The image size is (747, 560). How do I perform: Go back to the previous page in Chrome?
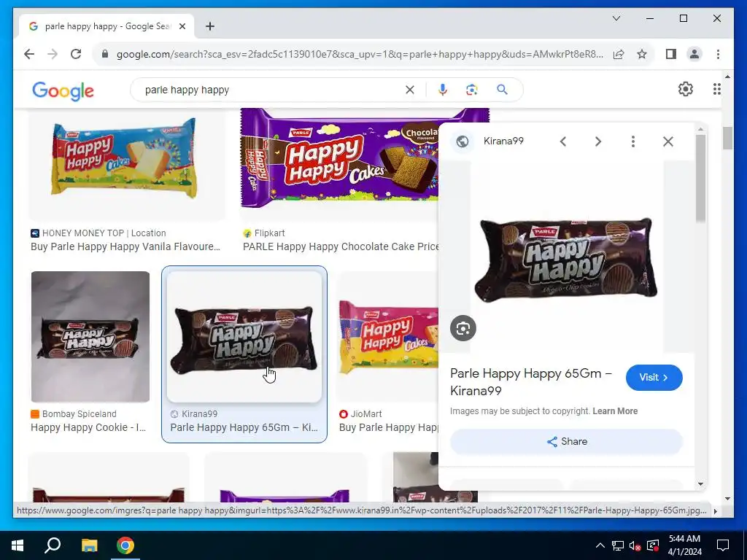[x=29, y=54]
